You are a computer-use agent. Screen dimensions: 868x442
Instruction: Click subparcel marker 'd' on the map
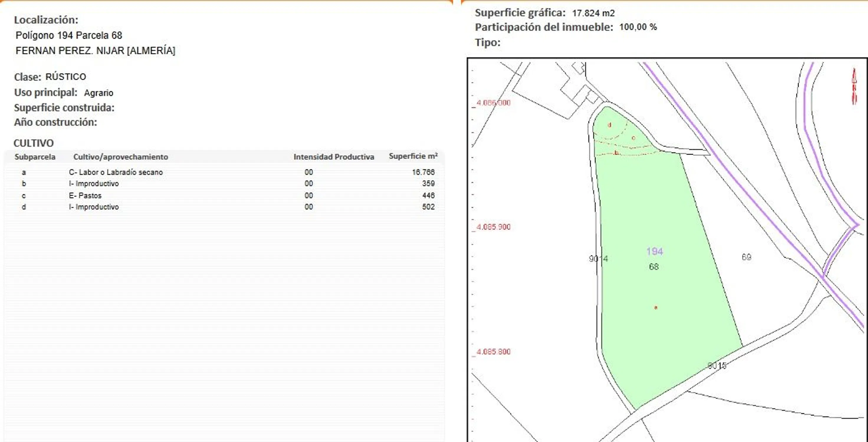coord(609,125)
